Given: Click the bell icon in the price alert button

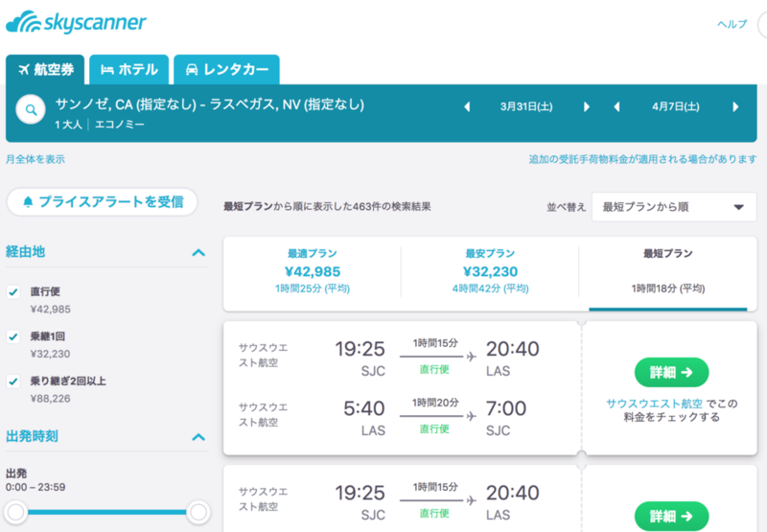Looking at the screenshot, I should 28,202.
